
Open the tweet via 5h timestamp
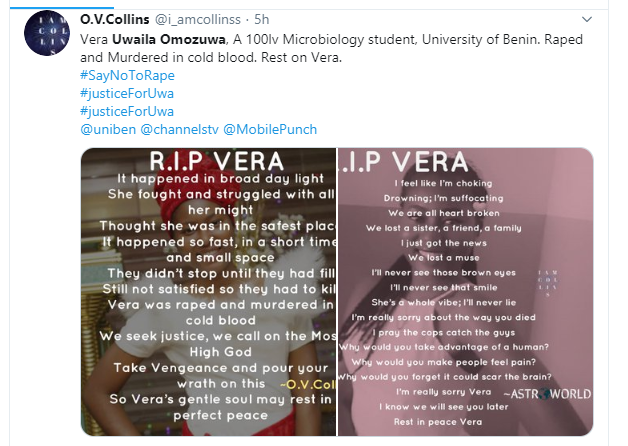(x=262, y=19)
